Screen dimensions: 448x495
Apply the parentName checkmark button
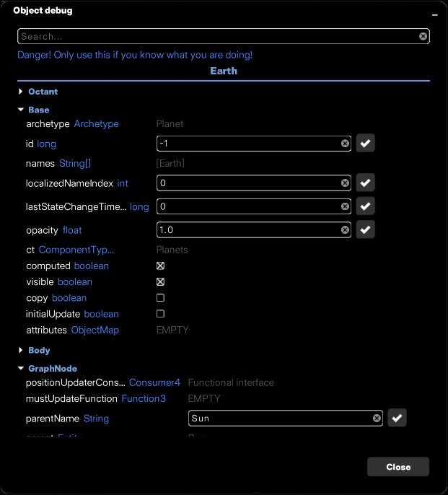click(x=397, y=418)
